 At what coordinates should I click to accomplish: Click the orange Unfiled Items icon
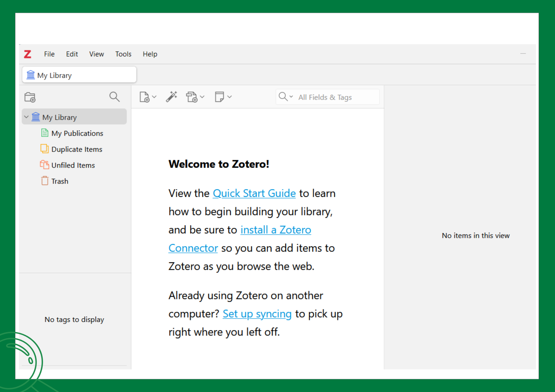click(44, 165)
